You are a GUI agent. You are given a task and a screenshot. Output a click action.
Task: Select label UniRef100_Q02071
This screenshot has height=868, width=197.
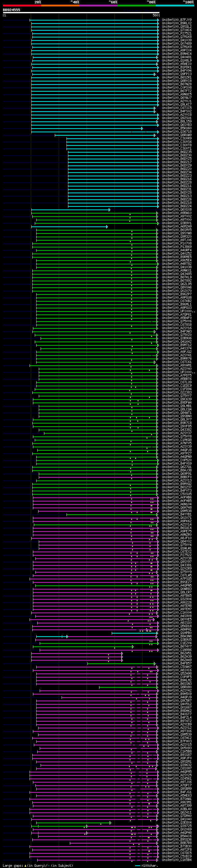pyautogui.click(x=177, y=518)
